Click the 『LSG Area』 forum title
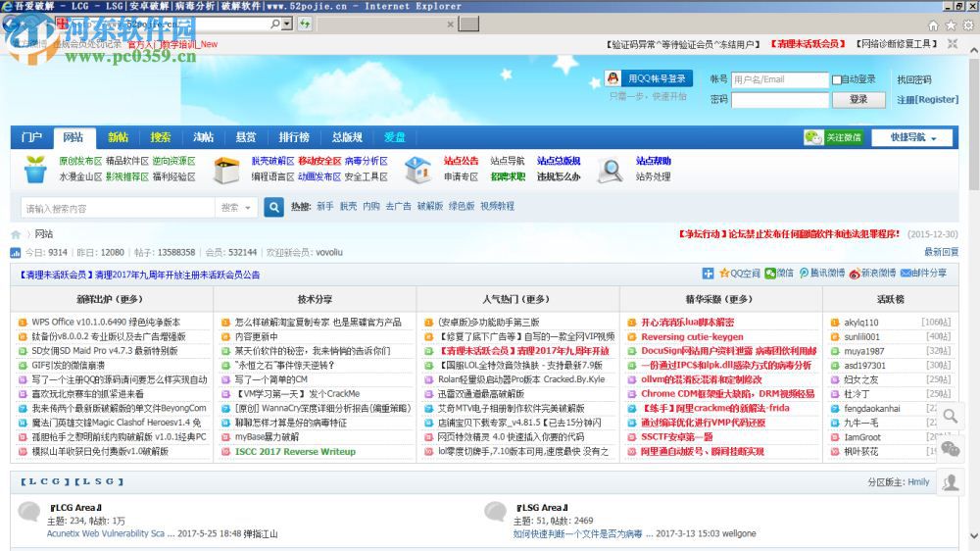The height and width of the screenshot is (551, 980). (542, 507)
